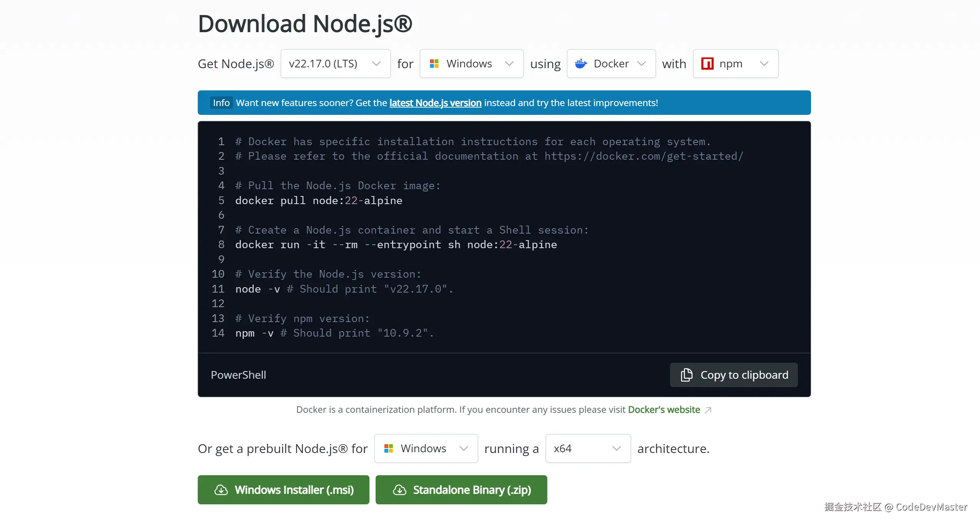Viewport: 980px width, 525px height.
Task: Click the red npm logo icon
Action: click(x=707, y=64)
